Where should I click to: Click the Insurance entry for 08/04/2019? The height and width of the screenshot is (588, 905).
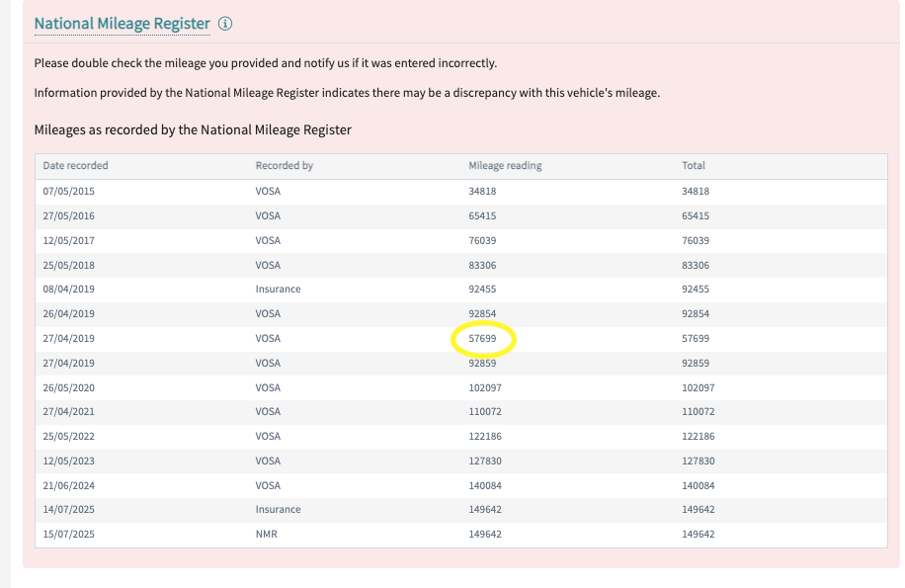278,290
